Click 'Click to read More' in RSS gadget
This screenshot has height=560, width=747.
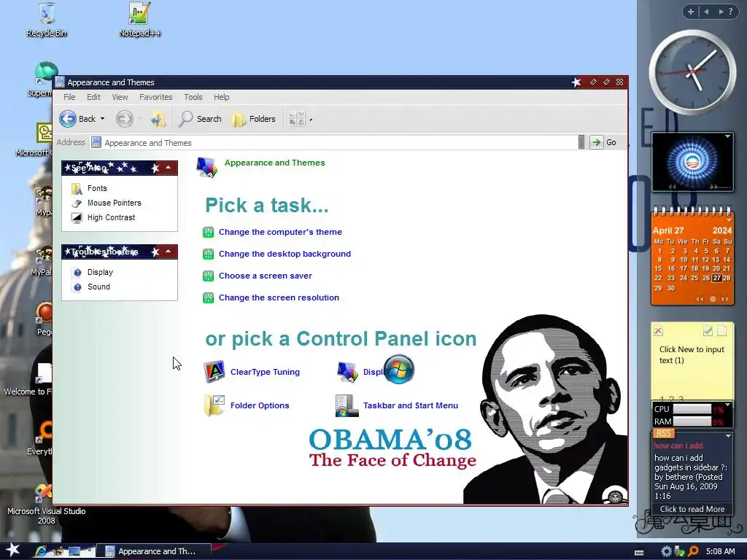(x=692, y=509)
